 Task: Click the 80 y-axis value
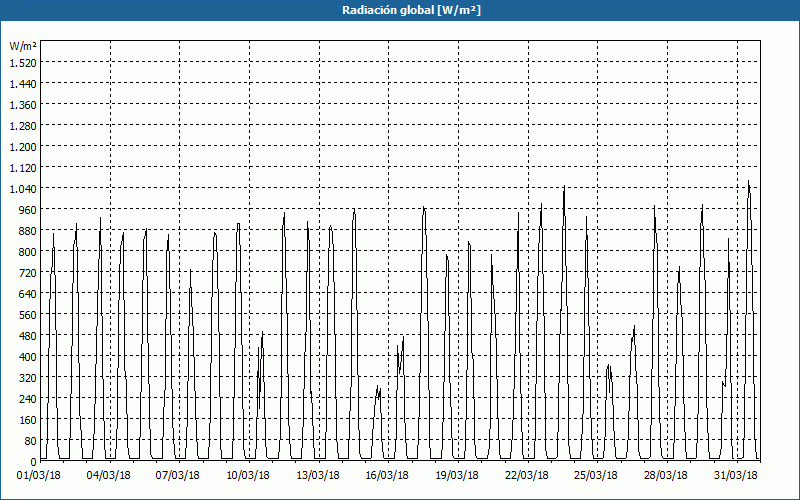[30, 441]
